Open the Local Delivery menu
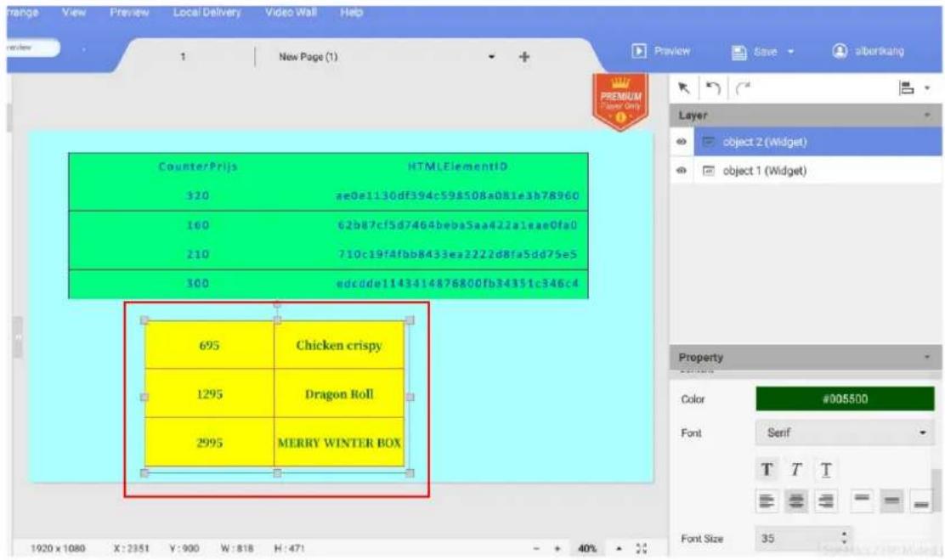 pyautogui.click(x=207, y=12)
